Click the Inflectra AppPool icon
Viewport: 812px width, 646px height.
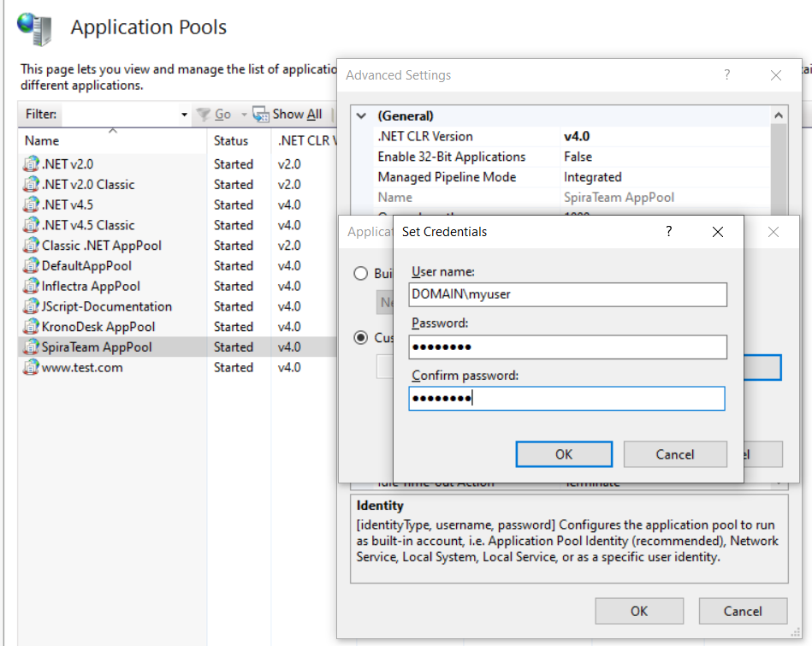[31, 287]
